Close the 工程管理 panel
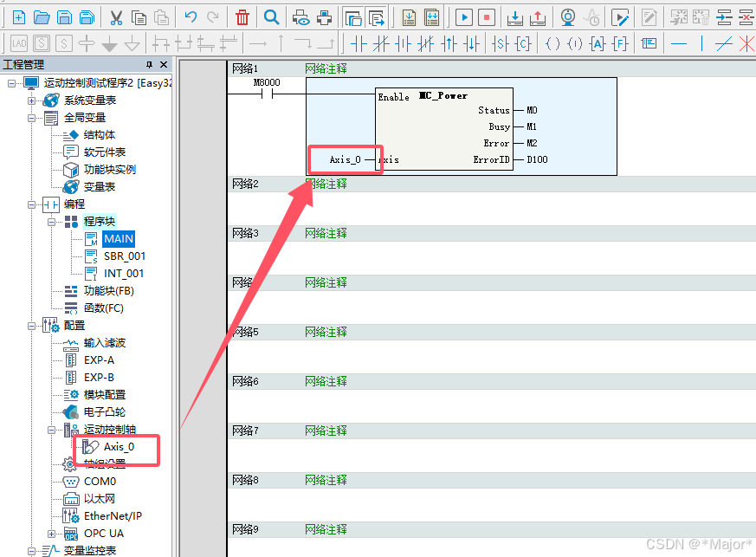This screenshot has height=557, width=756. (164, 64)
